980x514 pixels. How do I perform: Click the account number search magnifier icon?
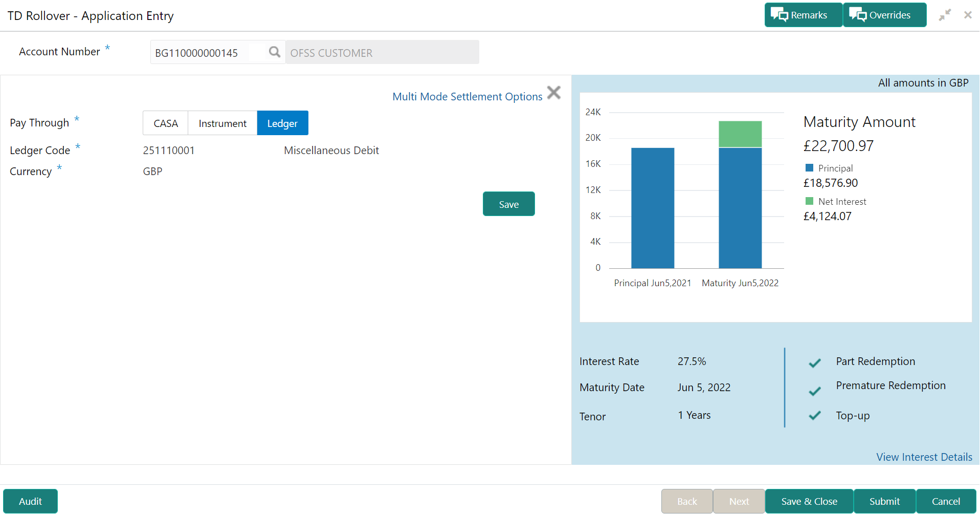coord(275,52)
